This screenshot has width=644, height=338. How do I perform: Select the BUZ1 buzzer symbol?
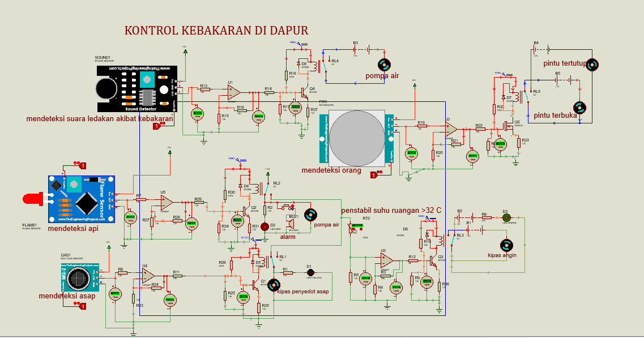[291, 224]
